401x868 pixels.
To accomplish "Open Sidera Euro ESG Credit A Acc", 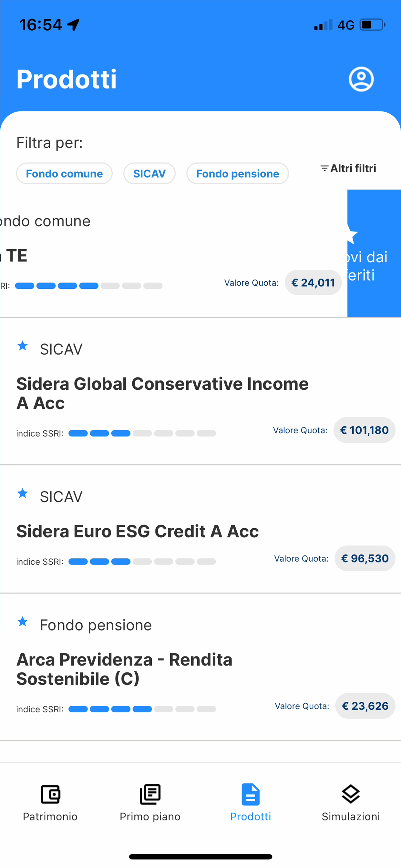I will point(138,532).
